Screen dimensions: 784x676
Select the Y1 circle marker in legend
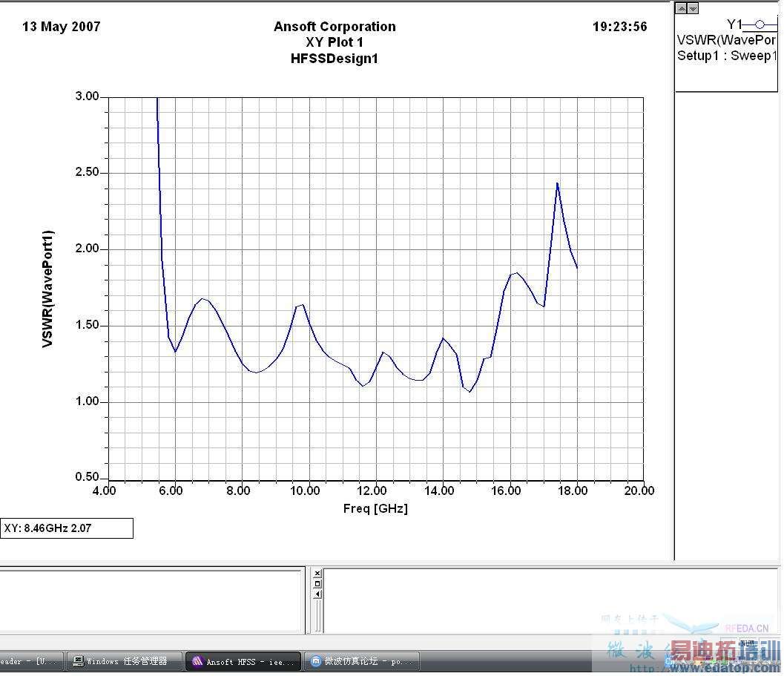pos(760,24)
